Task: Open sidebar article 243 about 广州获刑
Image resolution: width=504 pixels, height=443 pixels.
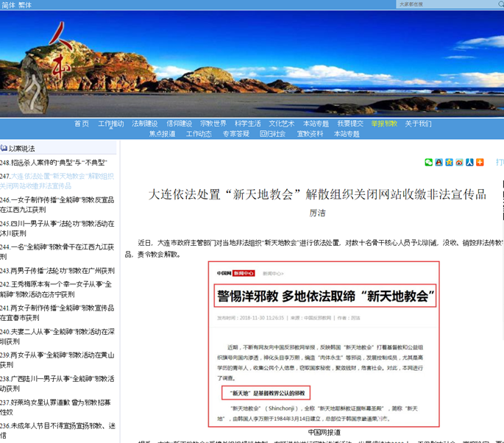Action: 57,271
